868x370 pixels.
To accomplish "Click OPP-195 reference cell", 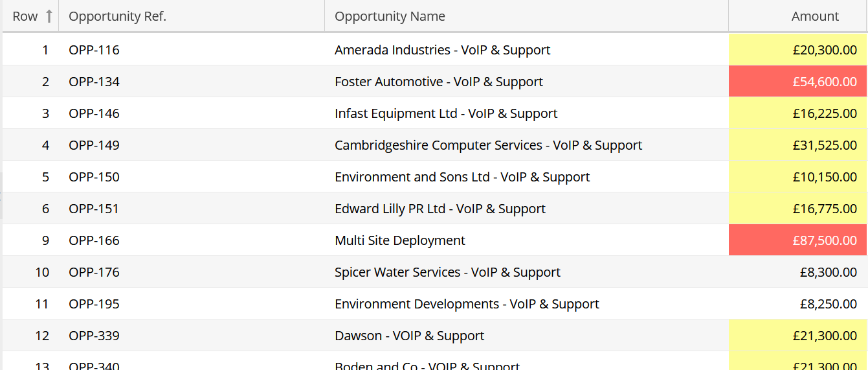I will pos(95,304).
